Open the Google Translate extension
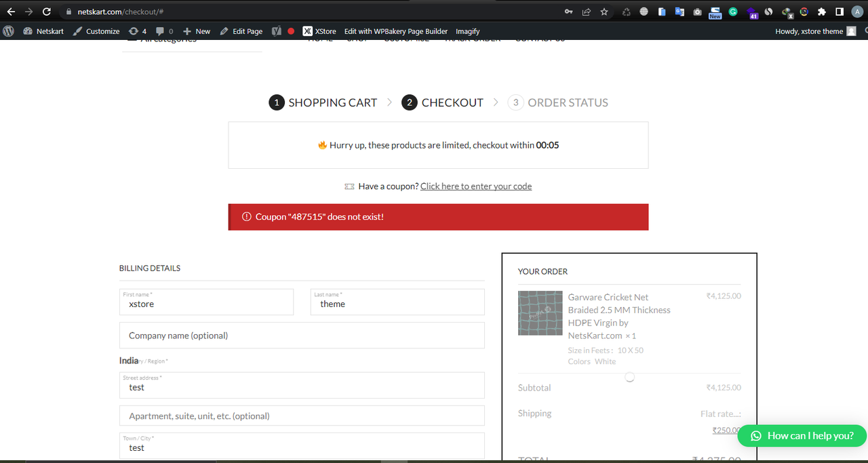 (x=679, y=12)
